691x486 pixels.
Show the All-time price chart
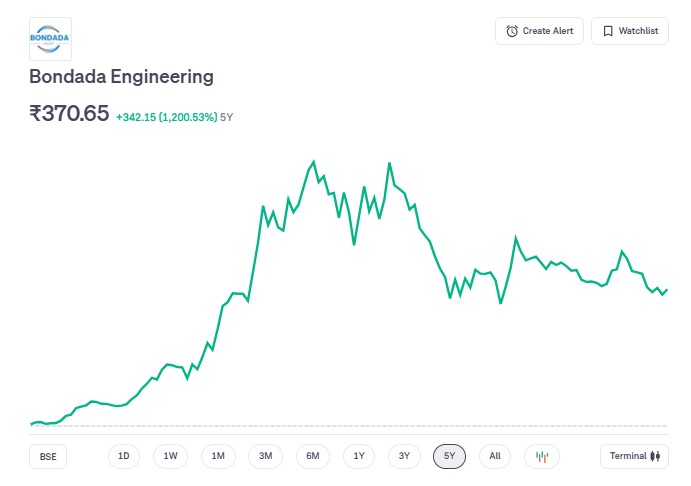coord(495,456)
